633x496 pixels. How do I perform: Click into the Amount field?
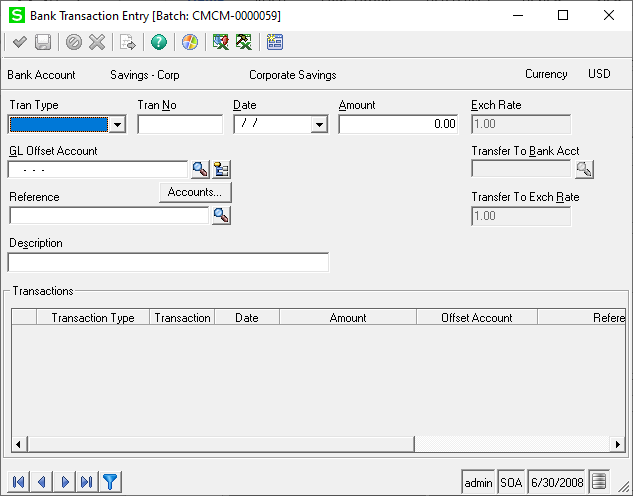pyautogui.click(x=398, y=125)
